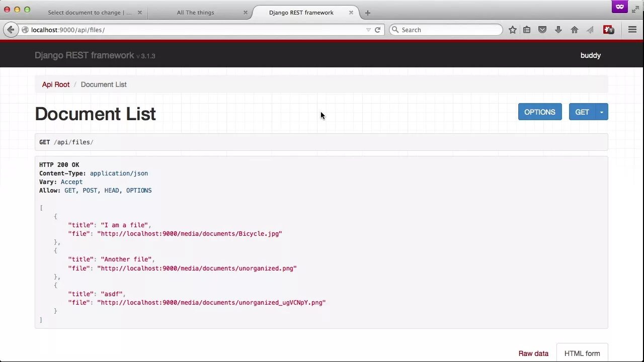Image resolution: width=644 pixels, height=362 pixels.
Task: Open a new tab with the plus button
Action: [x=368, y=13]
